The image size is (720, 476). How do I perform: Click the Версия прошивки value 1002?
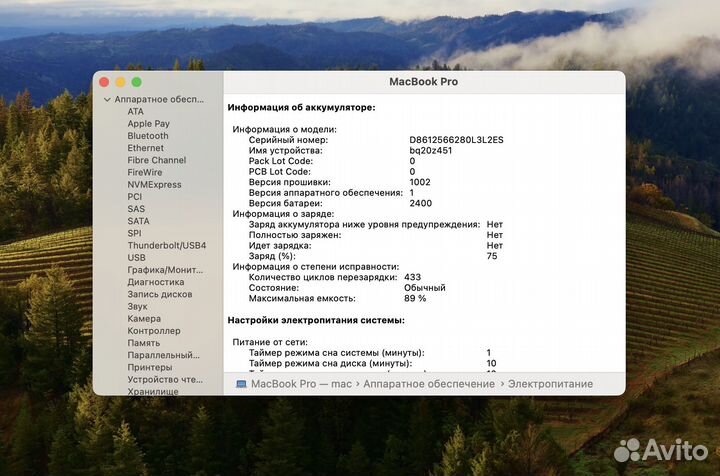pos(420,182)
